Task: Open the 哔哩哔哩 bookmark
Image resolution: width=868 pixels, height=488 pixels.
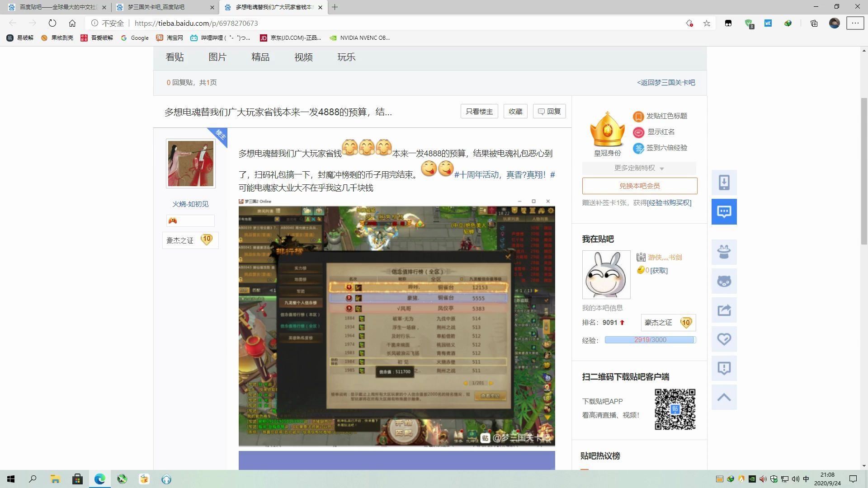Action: [x=220, y=38]
